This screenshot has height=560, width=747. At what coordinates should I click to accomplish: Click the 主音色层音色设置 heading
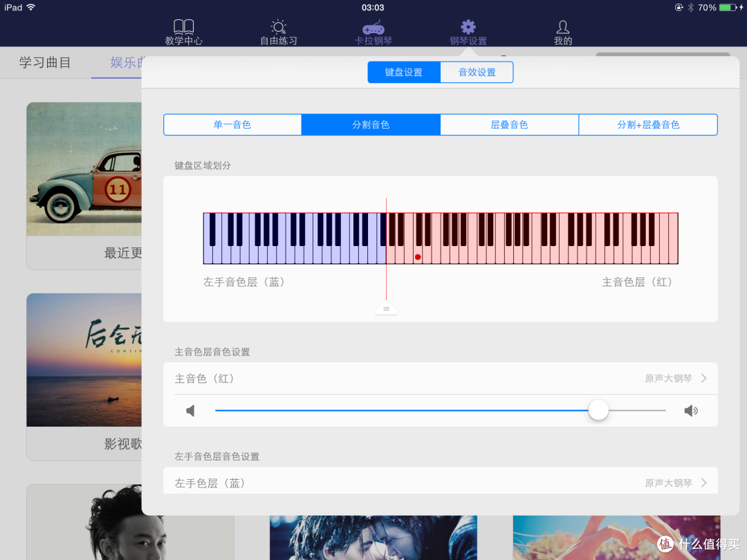212,352
